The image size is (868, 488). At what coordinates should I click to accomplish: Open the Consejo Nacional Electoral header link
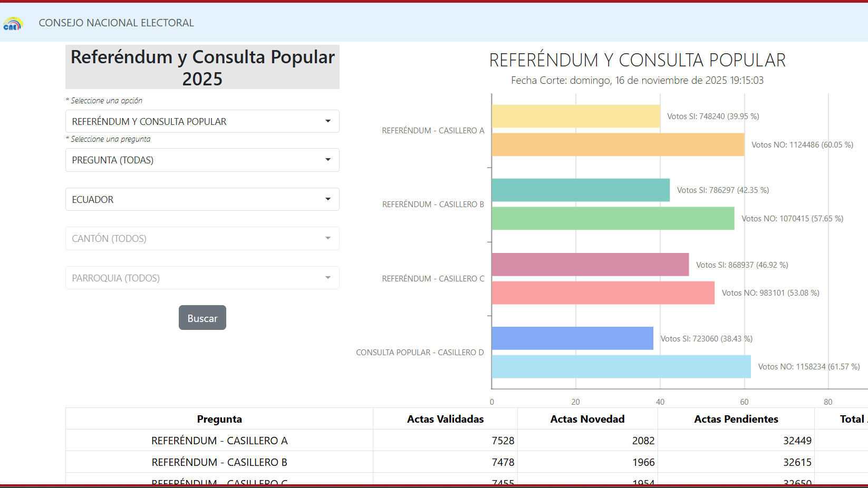tap(116, 23)
